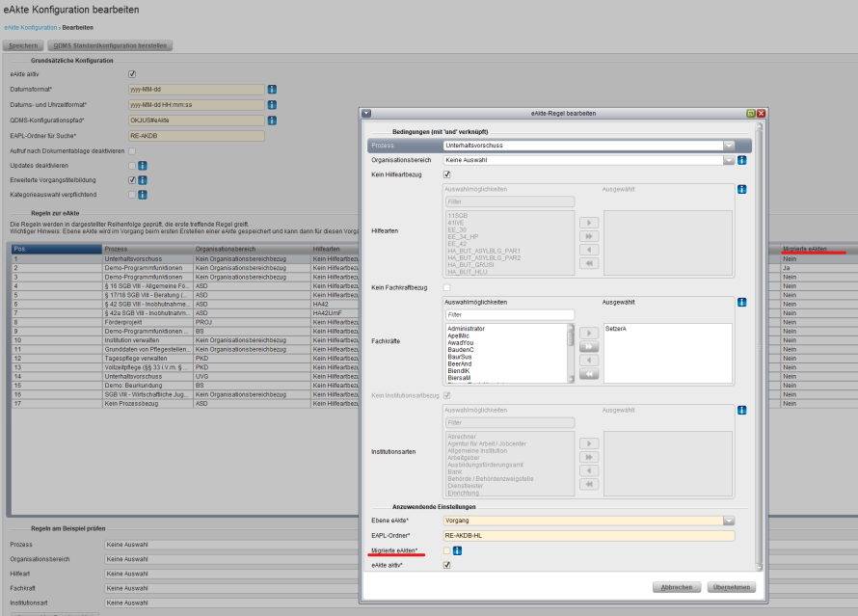Screen dimensions: 858x616
Task: Click add-single arrow for Hilfearten list
Action: coord(589,223)
